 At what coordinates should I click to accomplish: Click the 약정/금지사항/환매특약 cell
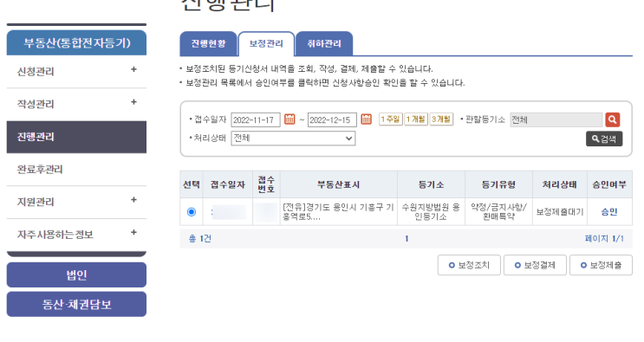pyautogui.click(x=498, y=212)
